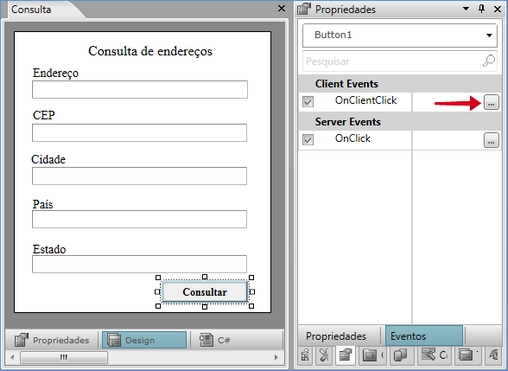Click the Pesquisar search field

coord(400,61)
